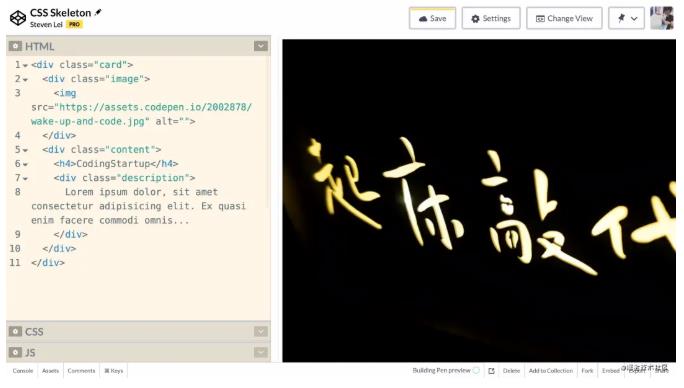Click the user avatar thumbnail
Screen dimensions: 684x388
pos(662,18)
